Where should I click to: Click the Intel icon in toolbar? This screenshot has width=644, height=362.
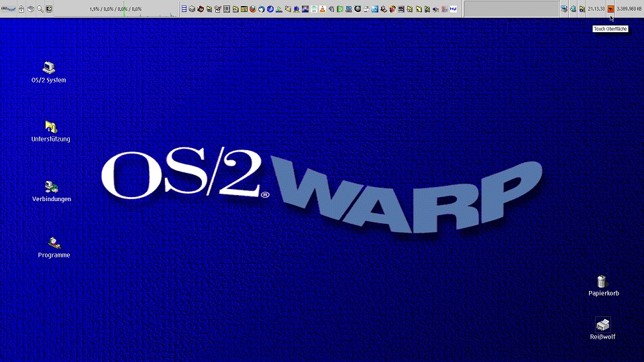click(x=453, y=9)
